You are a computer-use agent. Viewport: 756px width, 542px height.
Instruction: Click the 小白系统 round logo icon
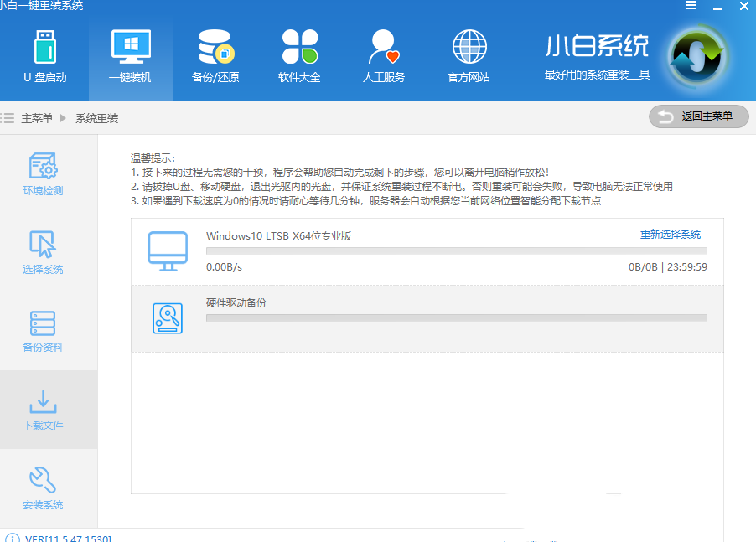coord(697,57)
